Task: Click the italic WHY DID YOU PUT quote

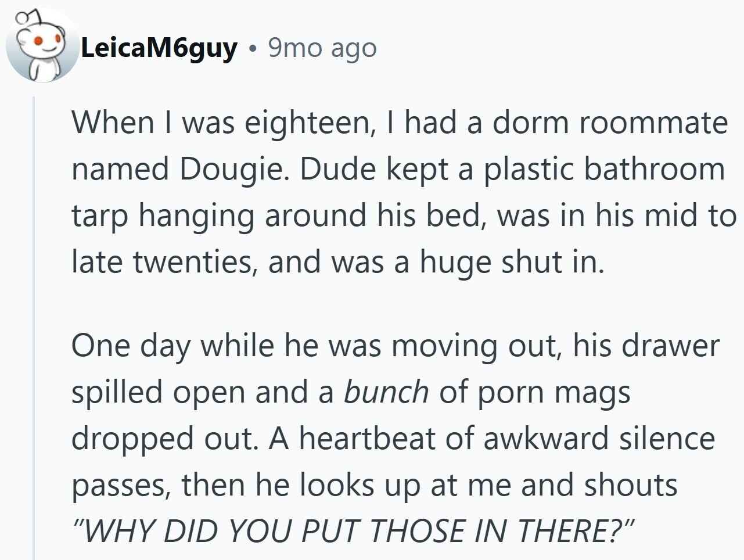Action: click(353, 530)
